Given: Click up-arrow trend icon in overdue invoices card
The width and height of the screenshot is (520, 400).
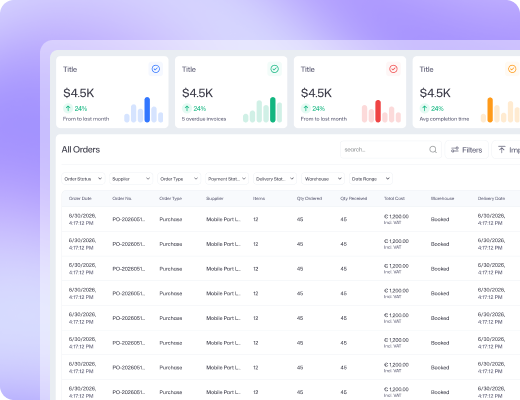Looking at the screenshot, I should coord(187,108).
